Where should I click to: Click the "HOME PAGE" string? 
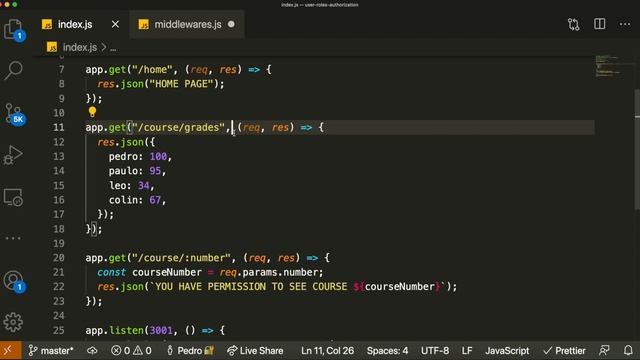point(181,84)
